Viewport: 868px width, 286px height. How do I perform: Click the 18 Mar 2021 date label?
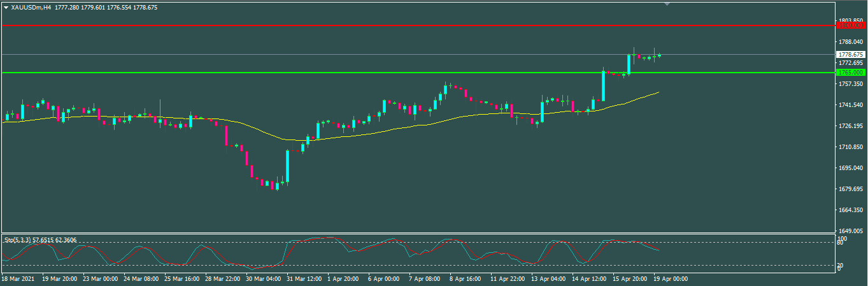18,279
